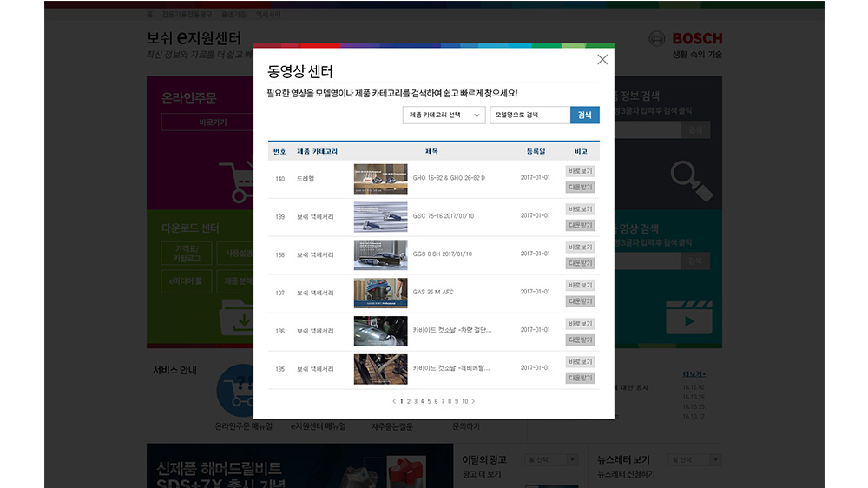Select the title GHO 16-82 & GHO 26-82 D
This screenshot has width=868, height=488.
[x=449, y=178]
